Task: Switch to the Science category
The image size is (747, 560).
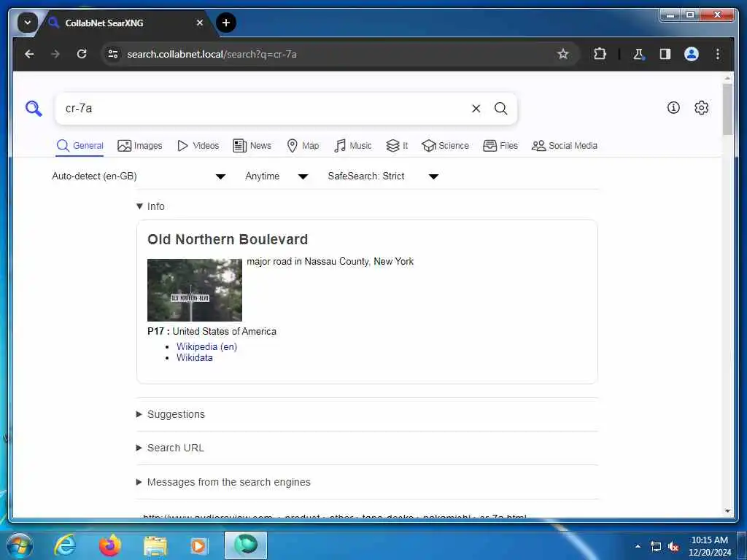Action: pos(446,146)
